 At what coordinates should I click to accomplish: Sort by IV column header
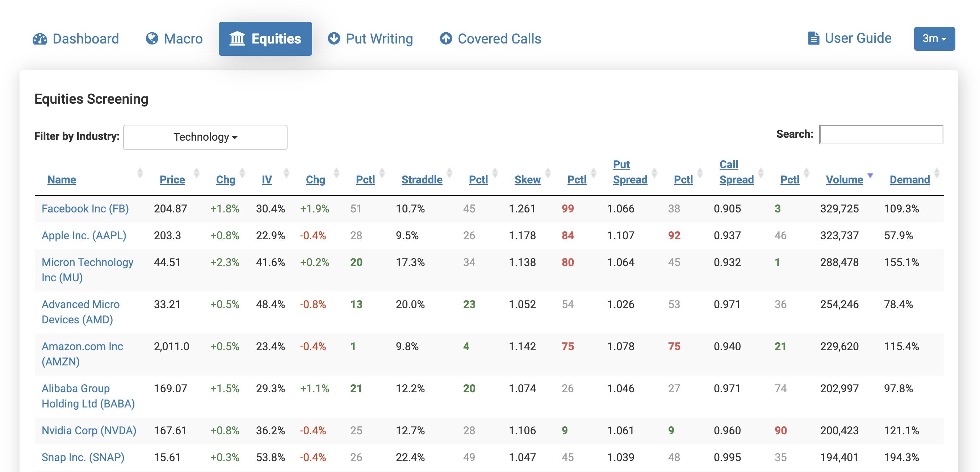click(267, 179)
